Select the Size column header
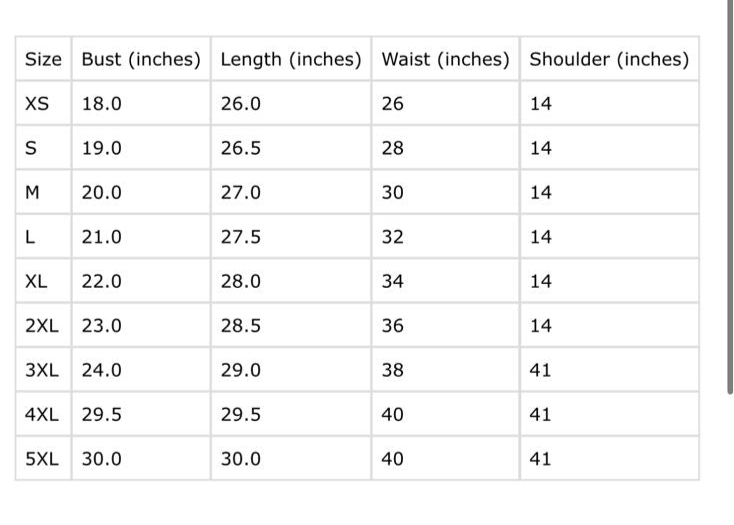Screen dimensions: 734x525 [44, 59]
